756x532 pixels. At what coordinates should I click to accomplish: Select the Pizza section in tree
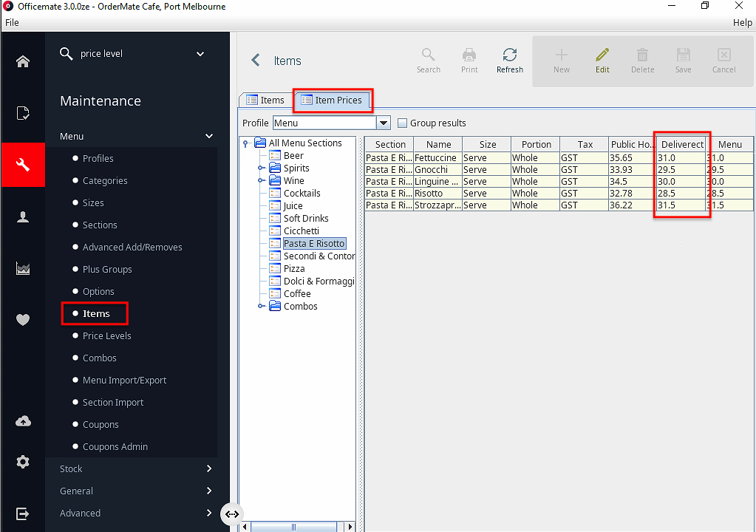point(294,268)
